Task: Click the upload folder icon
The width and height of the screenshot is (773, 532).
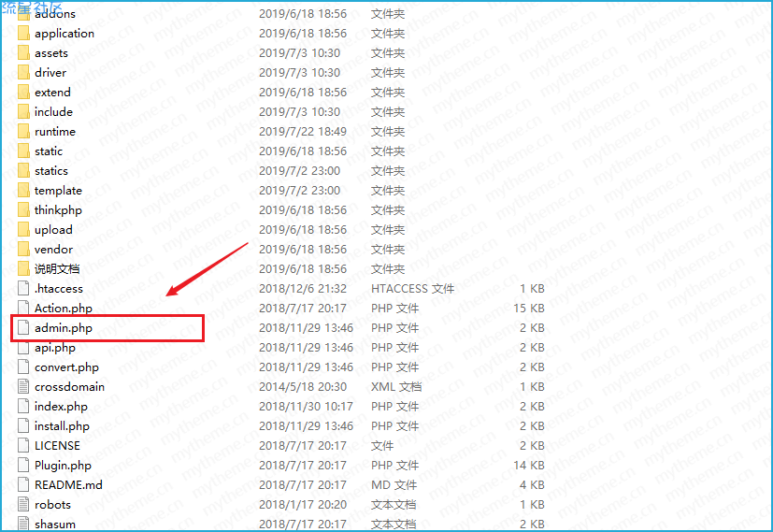Action: [x=23, y=230]
